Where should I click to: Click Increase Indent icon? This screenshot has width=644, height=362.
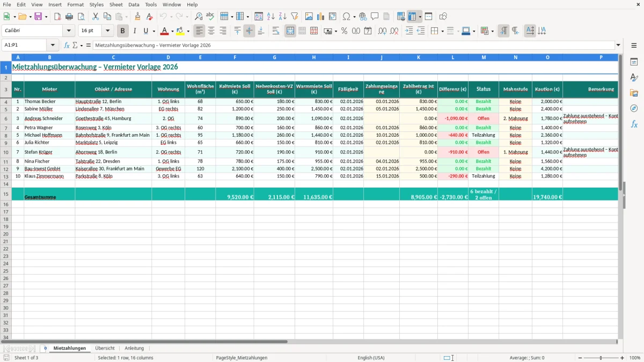click(409, 31)
